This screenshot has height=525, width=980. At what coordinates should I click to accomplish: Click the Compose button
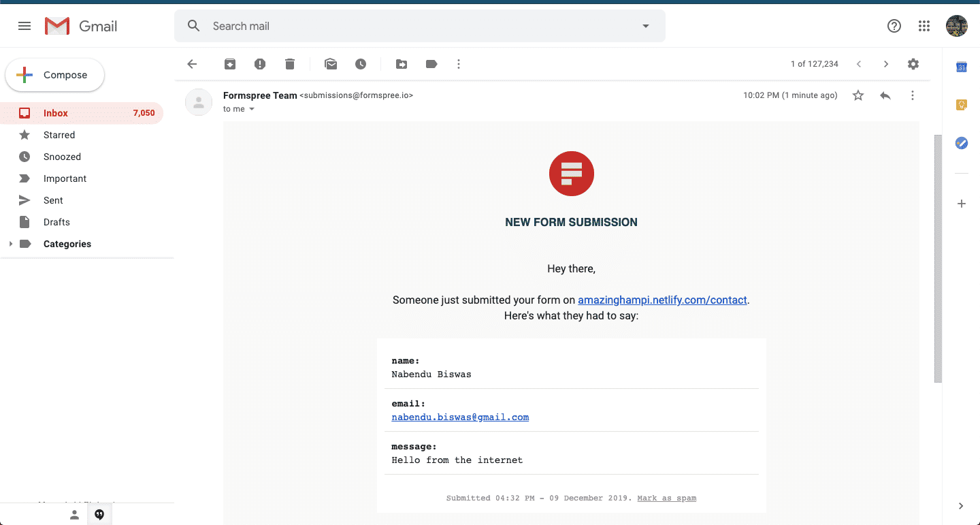55,75
